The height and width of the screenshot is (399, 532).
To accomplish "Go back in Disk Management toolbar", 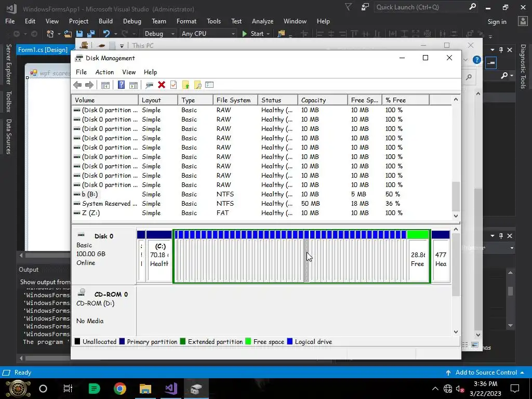I will pos(77,85).
